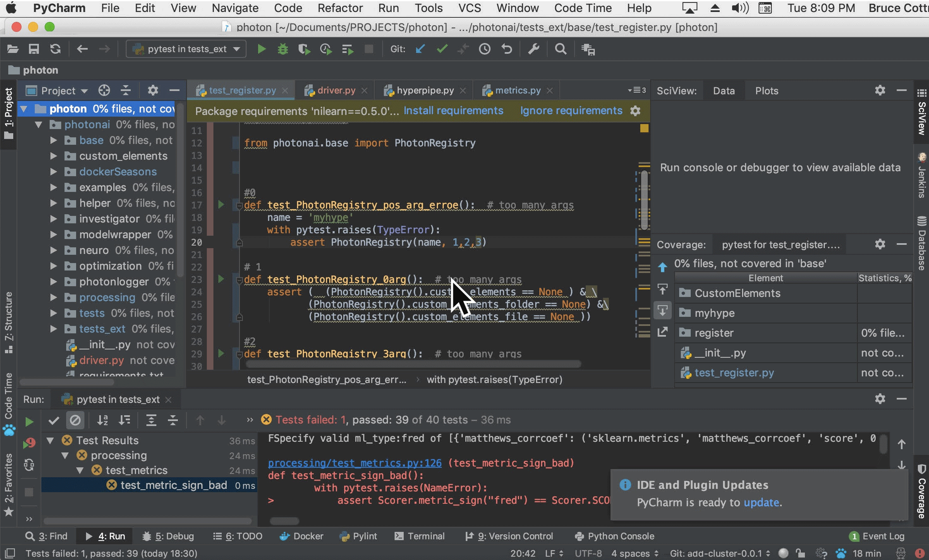Click Git update project blue arrow
The image size is (929, 560).
point(420,49)
